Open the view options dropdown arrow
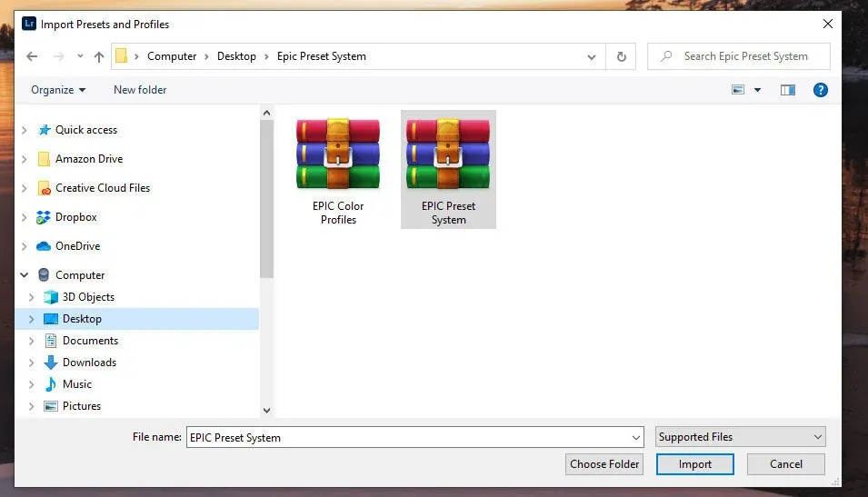Image resolution: width=868 pixels, height=497 pixels. [x=757, y=90]
